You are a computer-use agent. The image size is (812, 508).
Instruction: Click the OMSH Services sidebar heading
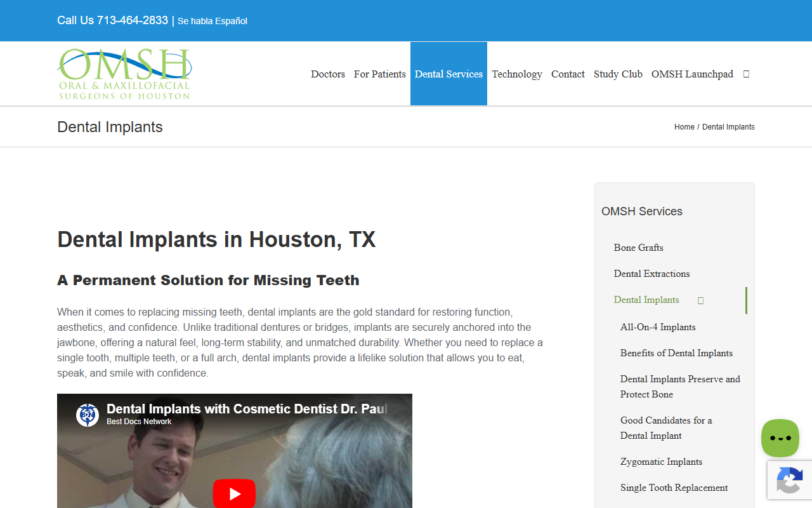[642, 211]
